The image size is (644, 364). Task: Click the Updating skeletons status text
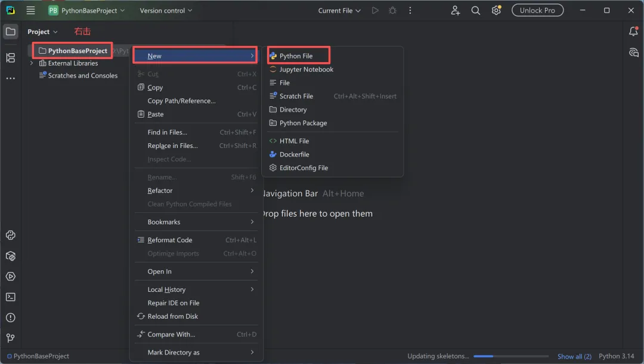[x=438, y=356]
